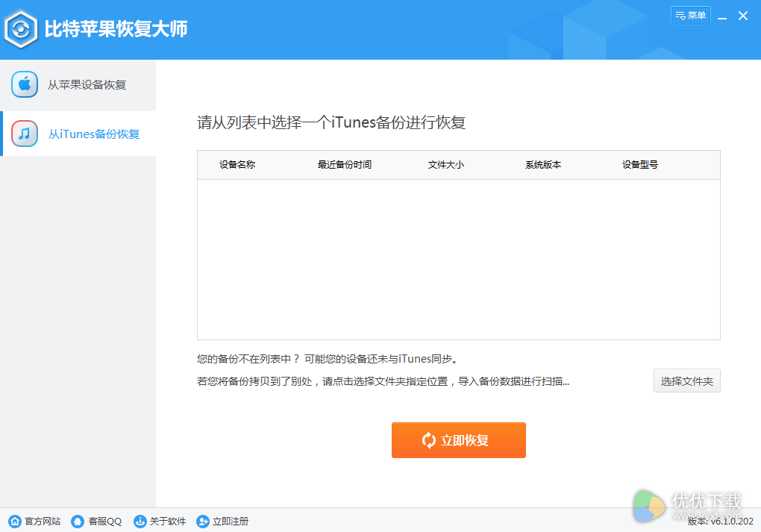761x532 pixels.
Task: Click the hexagon app logo in the title bar
Action: pyautogui.click(x=20, y=30)
